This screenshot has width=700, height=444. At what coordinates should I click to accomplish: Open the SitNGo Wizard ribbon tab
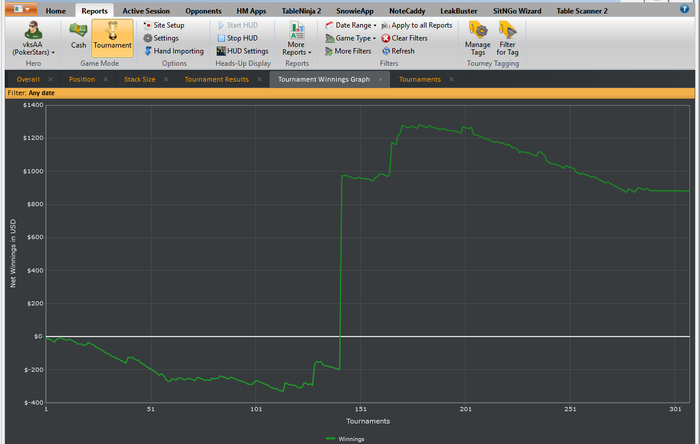pos(517,11)
